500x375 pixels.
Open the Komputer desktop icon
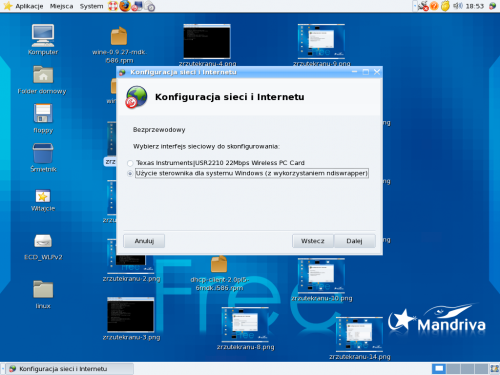click(x=43, y=36)
